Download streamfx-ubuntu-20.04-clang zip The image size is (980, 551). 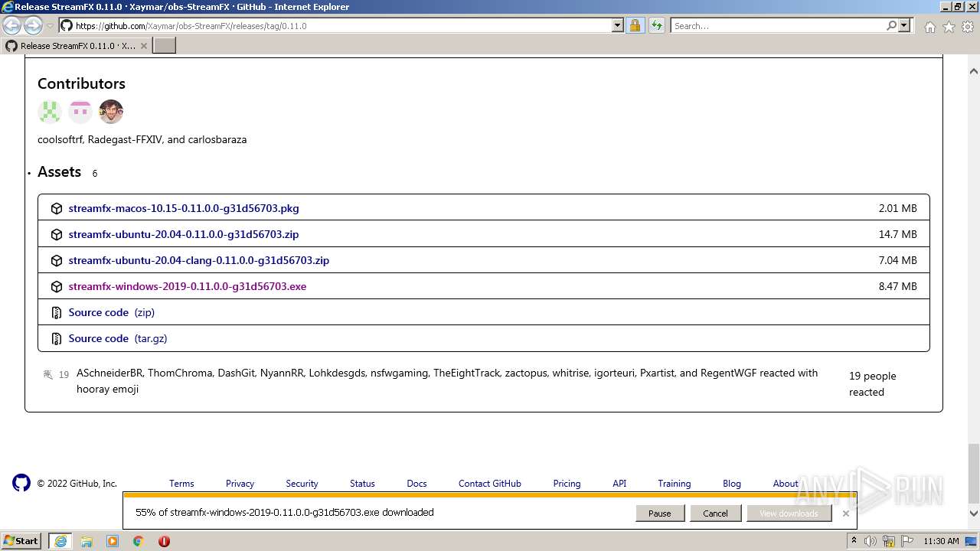click(x=199, y=260)
